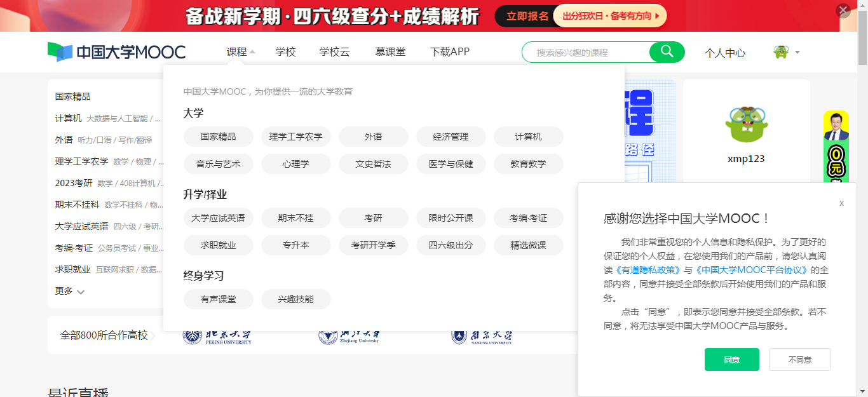
Task: Select the 心理学 pill
Action: point(296,164)
